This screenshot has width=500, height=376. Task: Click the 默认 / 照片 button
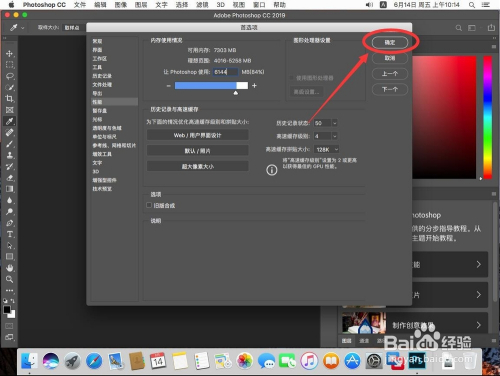[x=198, y=151]
